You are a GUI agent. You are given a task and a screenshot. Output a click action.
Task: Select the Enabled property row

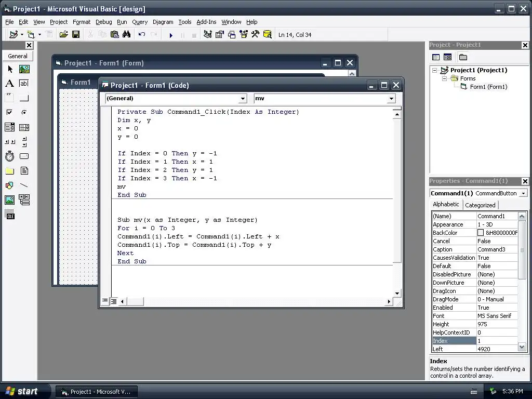tap(475, 308)
